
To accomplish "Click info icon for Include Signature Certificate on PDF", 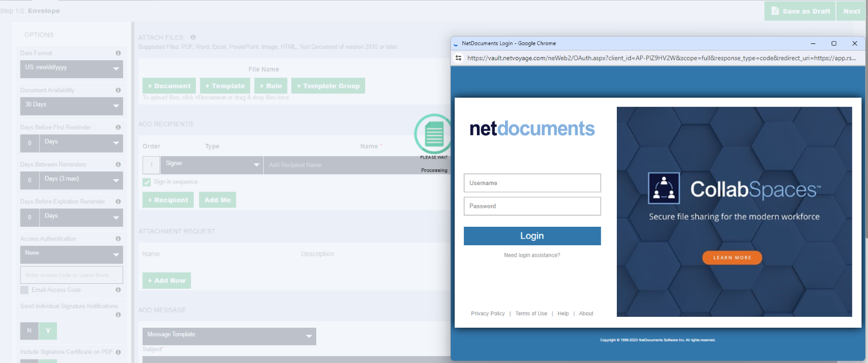I will pos(118,352).
